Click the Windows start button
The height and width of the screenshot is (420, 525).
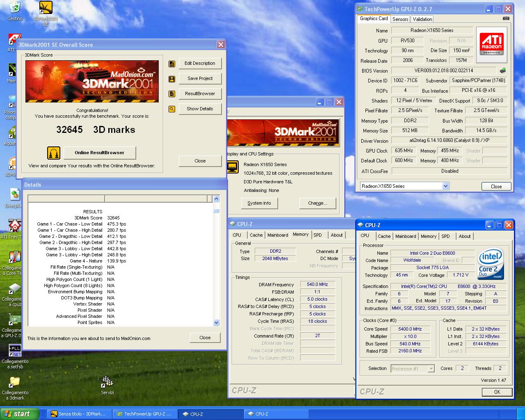click(x=20, y=414)
